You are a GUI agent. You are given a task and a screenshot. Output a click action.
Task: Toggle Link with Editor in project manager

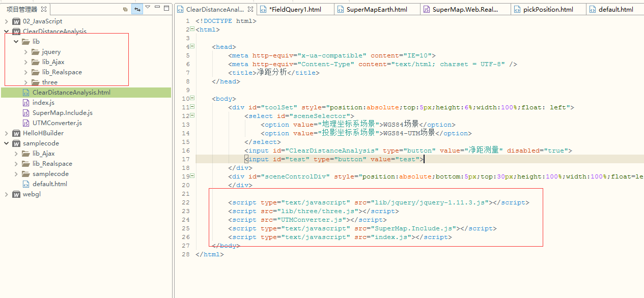pos(137,9)
